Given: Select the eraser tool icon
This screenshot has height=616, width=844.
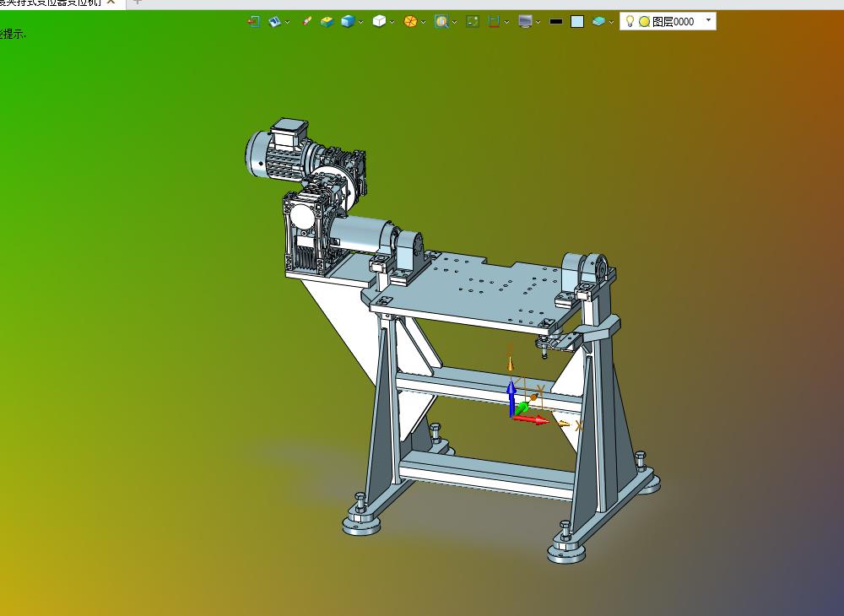Looking at the screenshot, I should pyautogui.click(x=307, y=22).
